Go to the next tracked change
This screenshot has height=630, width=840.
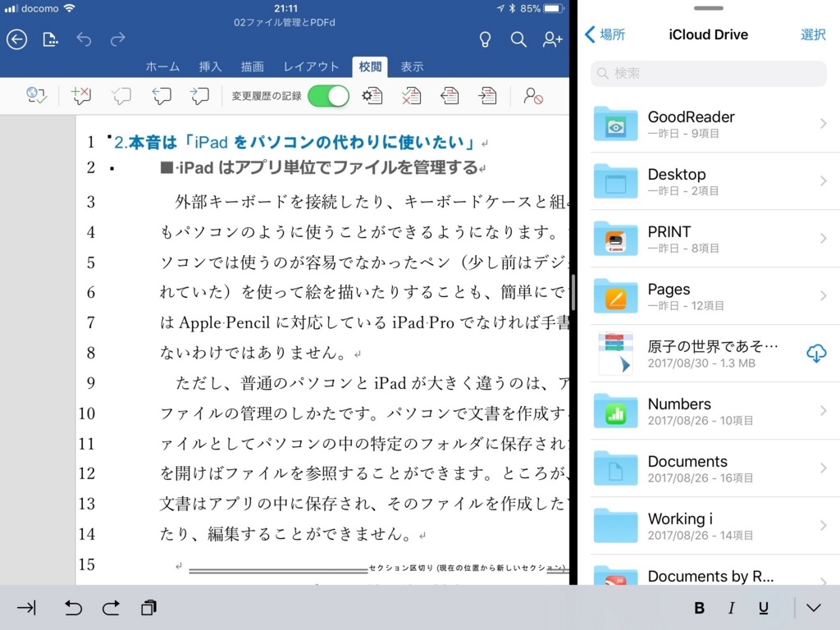[487, 95]
